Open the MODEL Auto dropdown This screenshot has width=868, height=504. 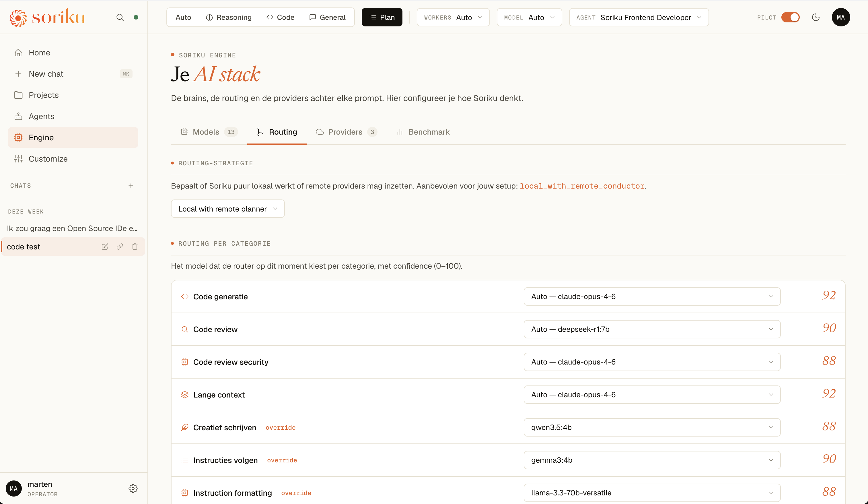tap(529, 17)
